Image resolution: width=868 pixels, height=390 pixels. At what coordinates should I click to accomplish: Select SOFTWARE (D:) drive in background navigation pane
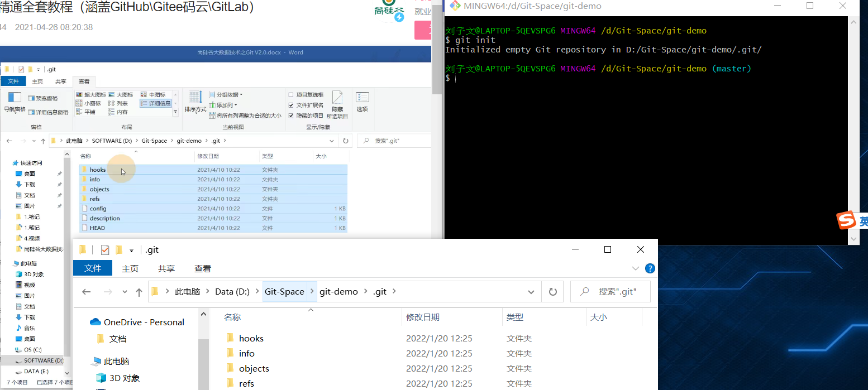point(39,360)
